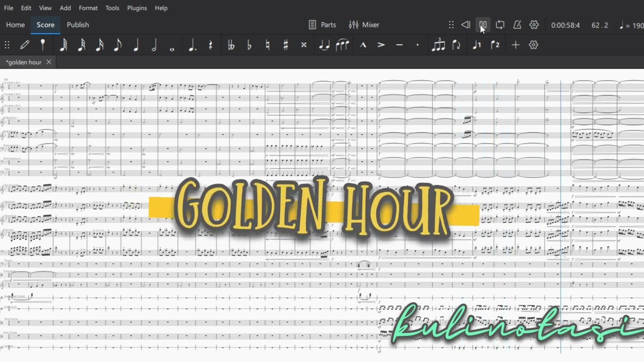This screenshot has width=644, height=362.
Task: Add a marcato articulation
Action: click(363, 45)
